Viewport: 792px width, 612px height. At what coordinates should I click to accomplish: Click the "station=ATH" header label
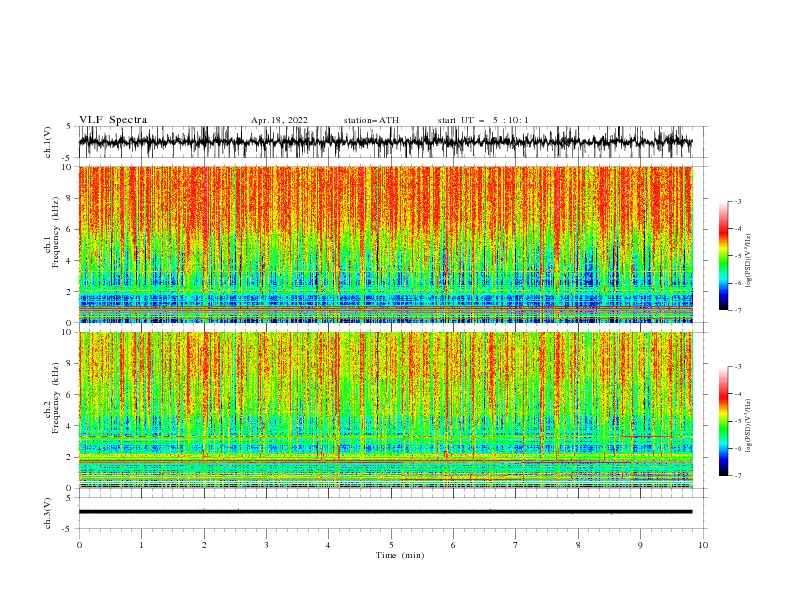pos(371,120)
